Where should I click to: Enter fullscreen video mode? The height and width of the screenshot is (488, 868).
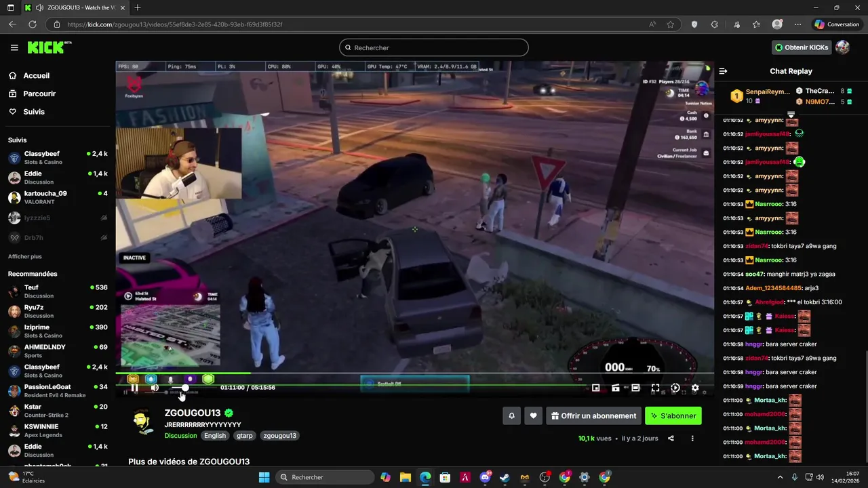(x=655, y=388)
